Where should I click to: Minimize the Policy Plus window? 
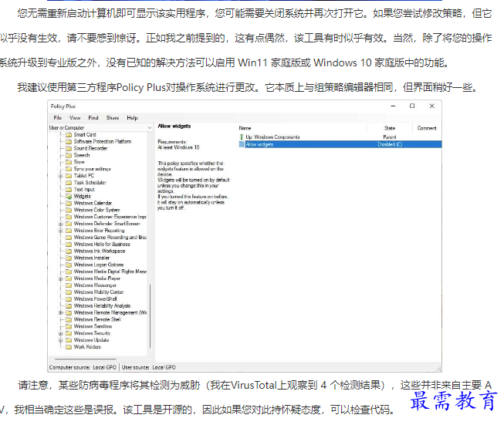[393, 106]
